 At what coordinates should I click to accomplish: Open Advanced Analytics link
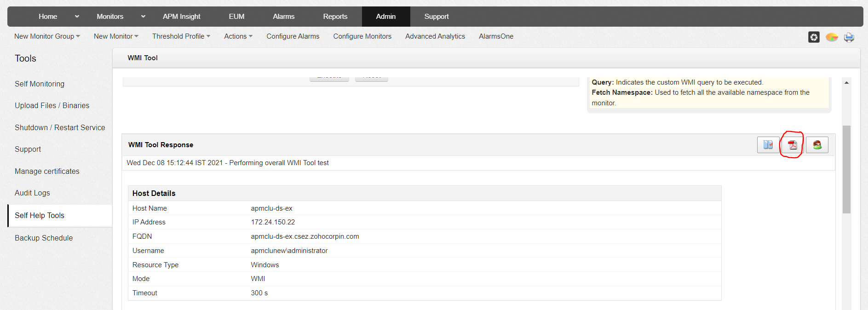435,36
